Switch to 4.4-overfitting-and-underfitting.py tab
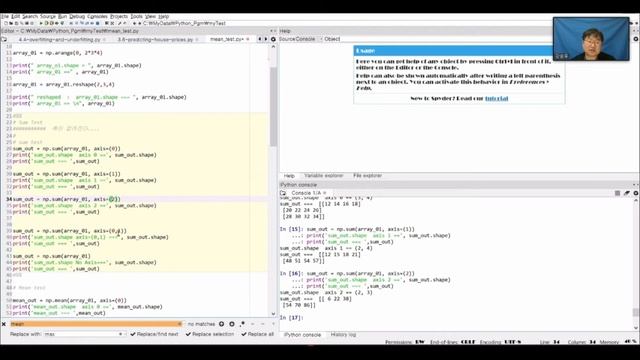This screenshot has width=640, height=360. [x=59, y=39]
